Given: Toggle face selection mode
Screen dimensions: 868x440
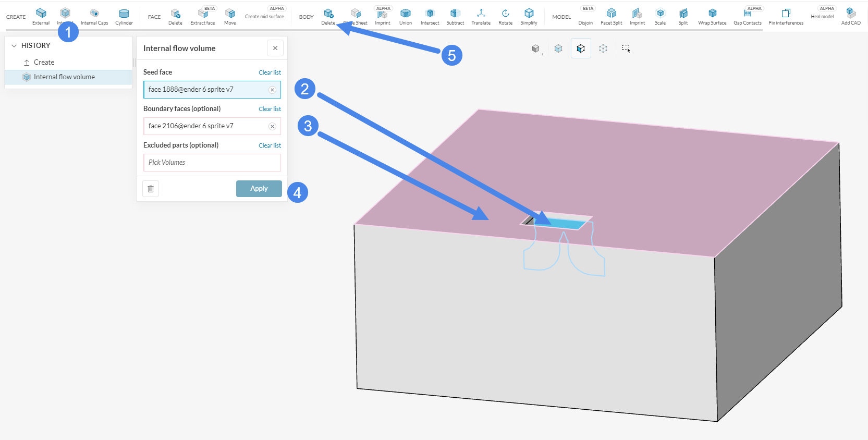Looking at the screenshot, I should [581, 48].
